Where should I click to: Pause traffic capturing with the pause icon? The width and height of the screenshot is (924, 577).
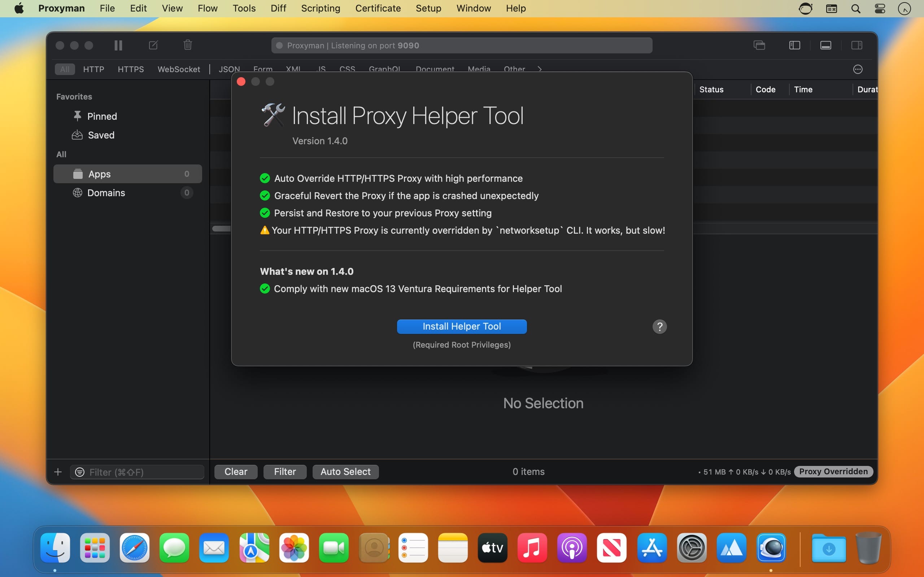[118, 45]
